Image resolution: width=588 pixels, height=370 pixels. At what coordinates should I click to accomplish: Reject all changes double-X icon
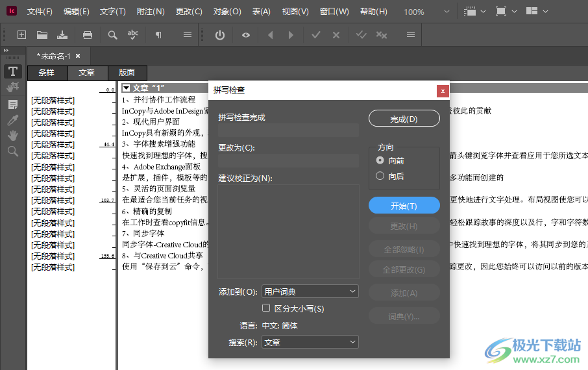[x=382, y=35]
